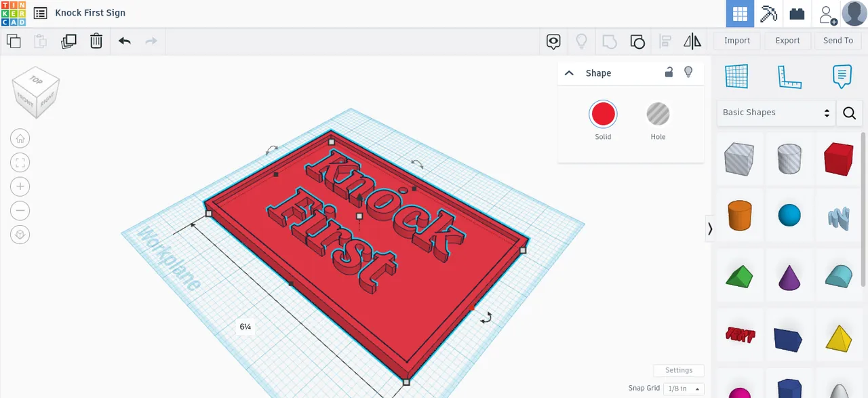
Task: Select the Ruler tool
Action: (x=789, y=77)
